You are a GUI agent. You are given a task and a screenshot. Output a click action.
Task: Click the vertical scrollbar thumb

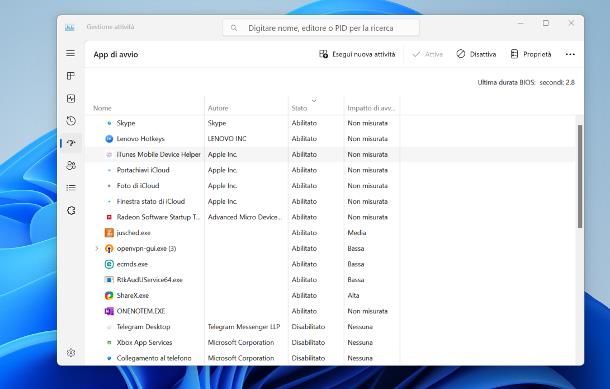580,176
